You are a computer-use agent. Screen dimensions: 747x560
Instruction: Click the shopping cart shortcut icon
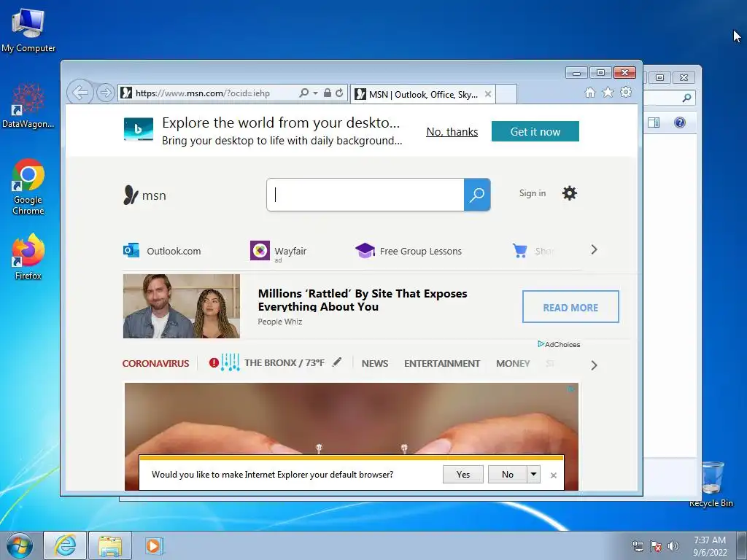tap(519, 251)
